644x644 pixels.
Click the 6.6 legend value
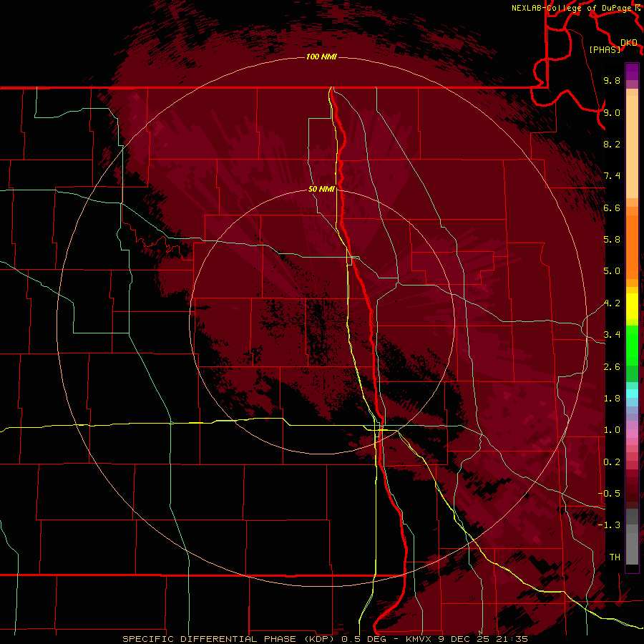pos(612,208)
